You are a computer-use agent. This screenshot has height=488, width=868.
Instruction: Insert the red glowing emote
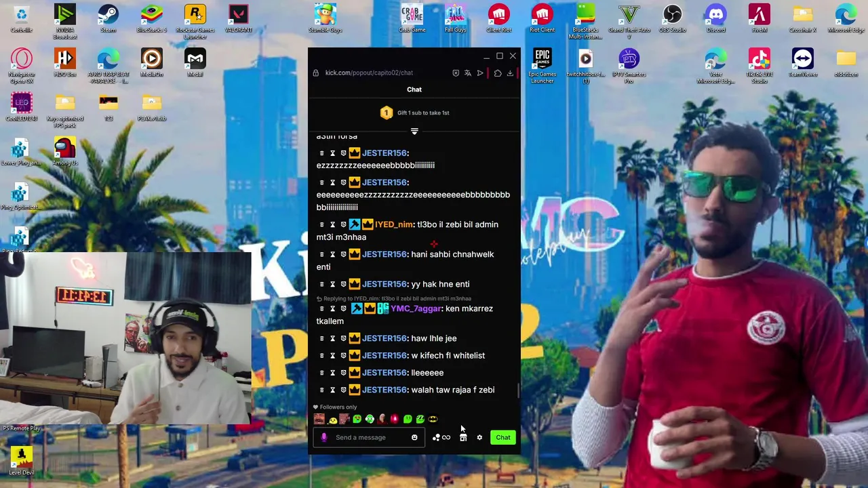(x=395, y=419)
